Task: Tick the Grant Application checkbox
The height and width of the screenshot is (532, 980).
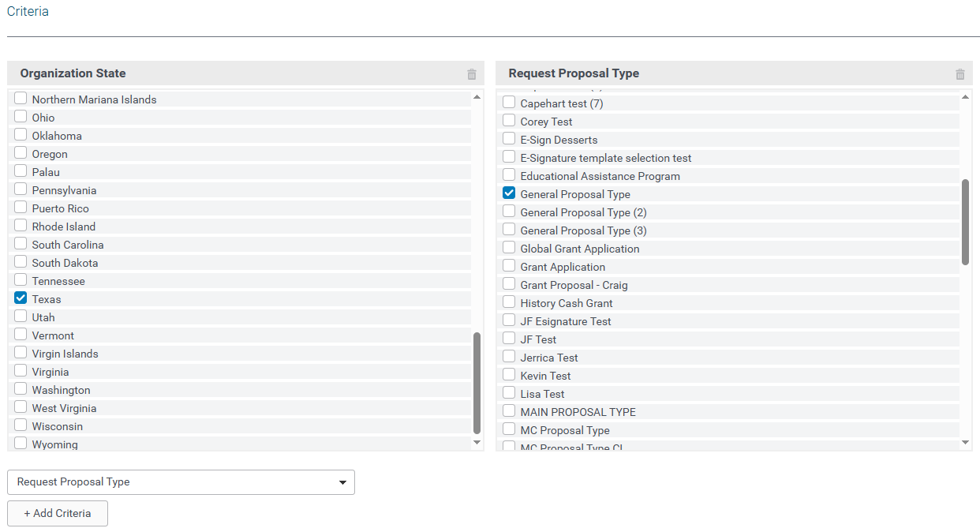Action: coord(509,266)
